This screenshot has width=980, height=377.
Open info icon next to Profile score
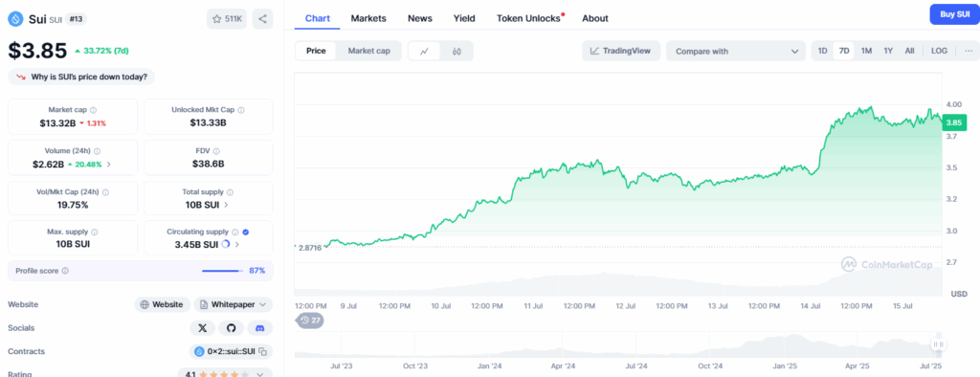[x=65, y=271]
